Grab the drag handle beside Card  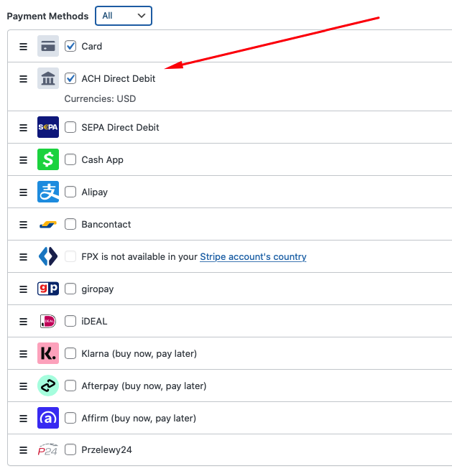click(23, 46)
